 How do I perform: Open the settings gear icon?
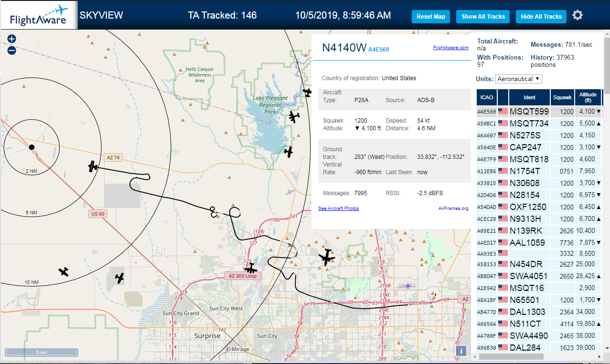click(x=578, y=15)
